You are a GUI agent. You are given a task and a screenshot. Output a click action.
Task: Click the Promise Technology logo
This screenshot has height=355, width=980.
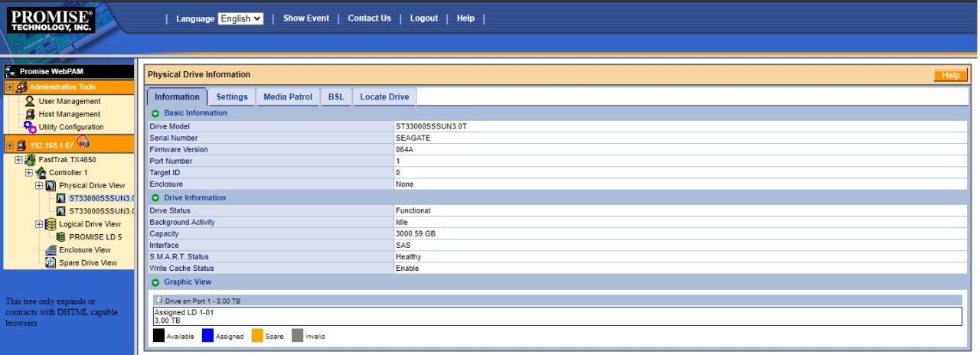(x=51, y=21)
